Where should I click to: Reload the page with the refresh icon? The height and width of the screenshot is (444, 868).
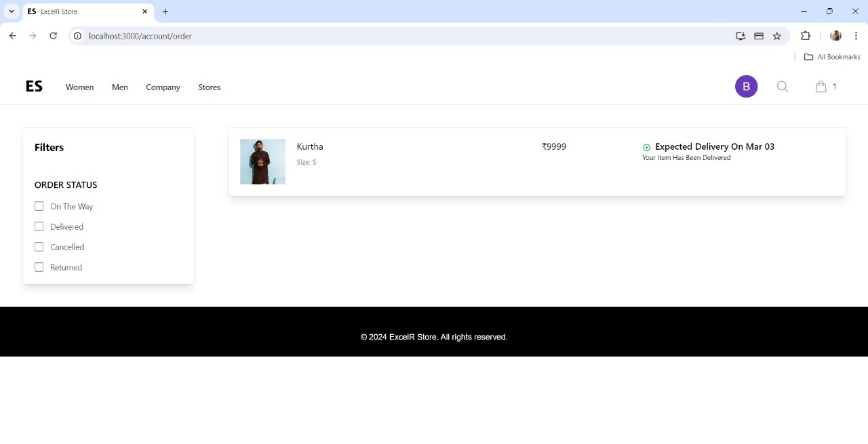click(x=54, y=36)
